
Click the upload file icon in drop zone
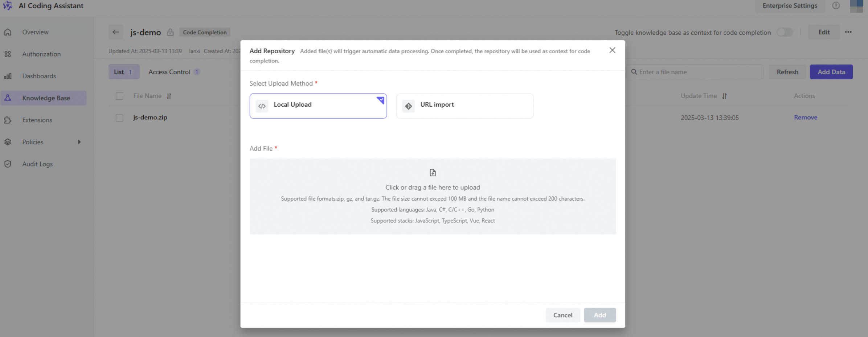point(433,173)
